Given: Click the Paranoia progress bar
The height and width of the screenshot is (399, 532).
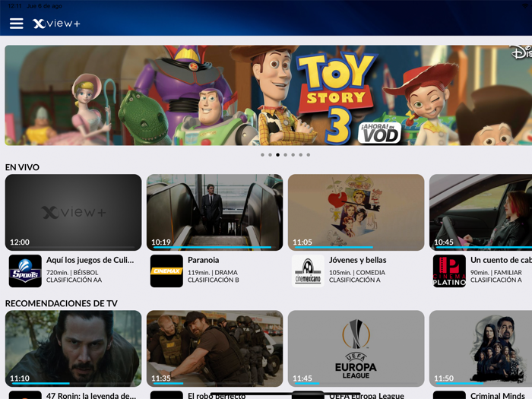Looking at the screenshot, I should click(x=215, y=247).
